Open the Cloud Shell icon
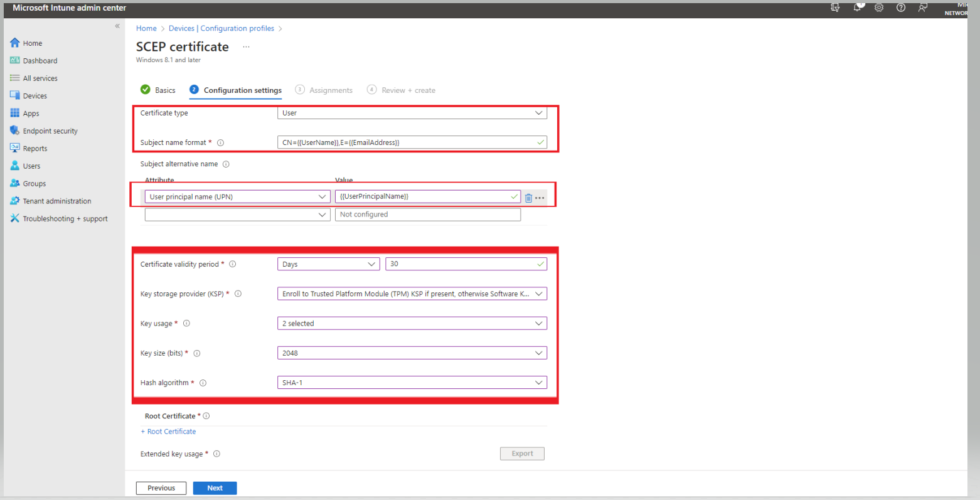This screenshot has width=980, height=500. (x=835, y=8)
